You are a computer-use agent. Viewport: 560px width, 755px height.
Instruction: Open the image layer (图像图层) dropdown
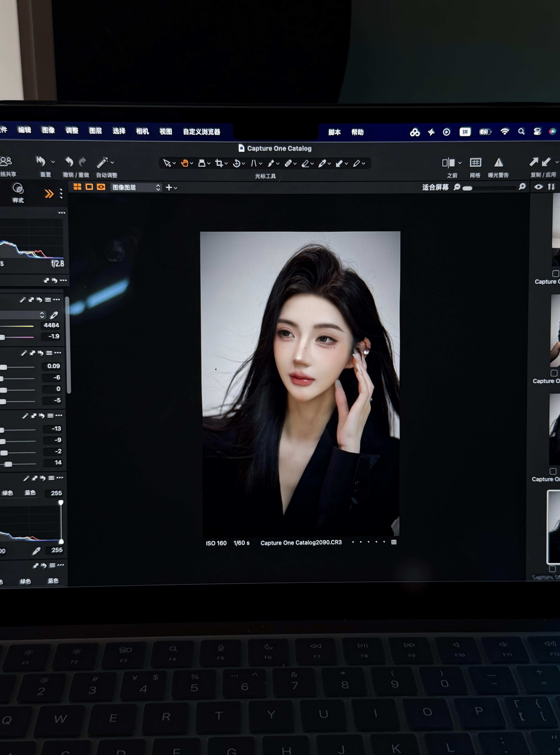pyautogui.click(x=136, y=187)
